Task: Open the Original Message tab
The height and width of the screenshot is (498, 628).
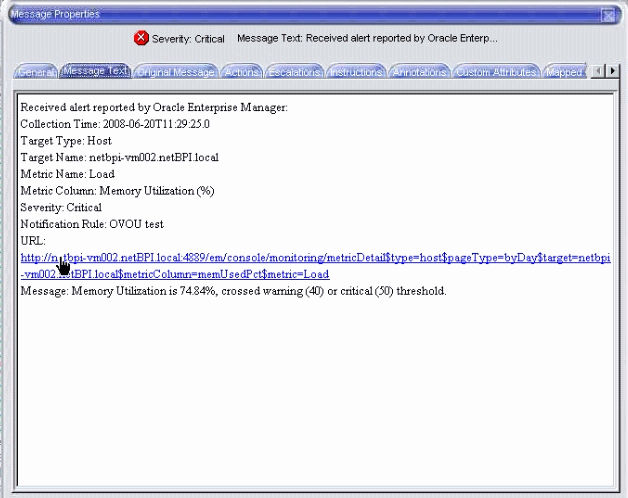Action: (176, 72)
